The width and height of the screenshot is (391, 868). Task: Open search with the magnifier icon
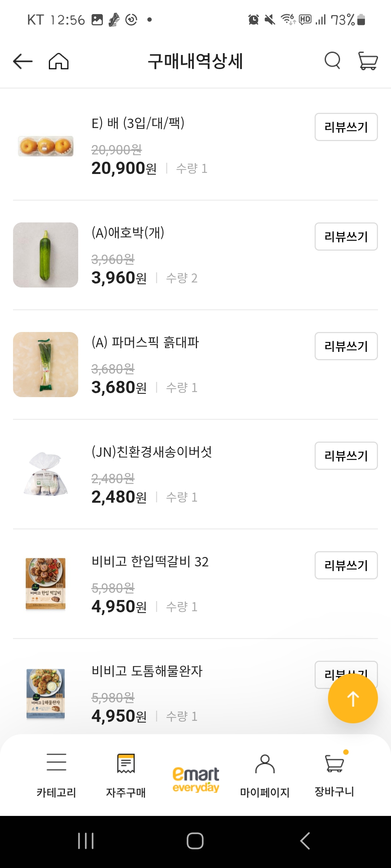tap(332, 60)
